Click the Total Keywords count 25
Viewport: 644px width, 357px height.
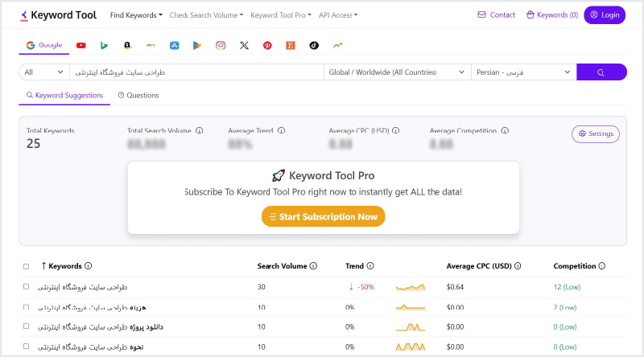[33, 144]
